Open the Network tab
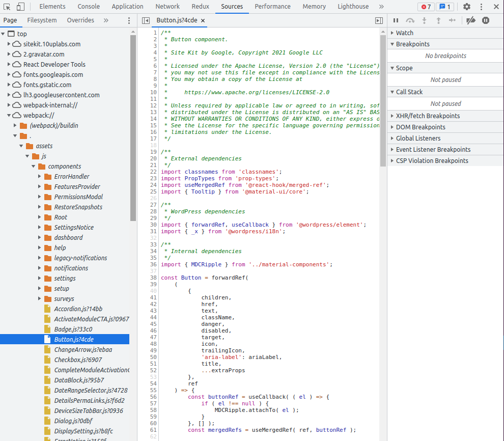Image resolution: width=504 pixels, height=441 pixels. 167,7
